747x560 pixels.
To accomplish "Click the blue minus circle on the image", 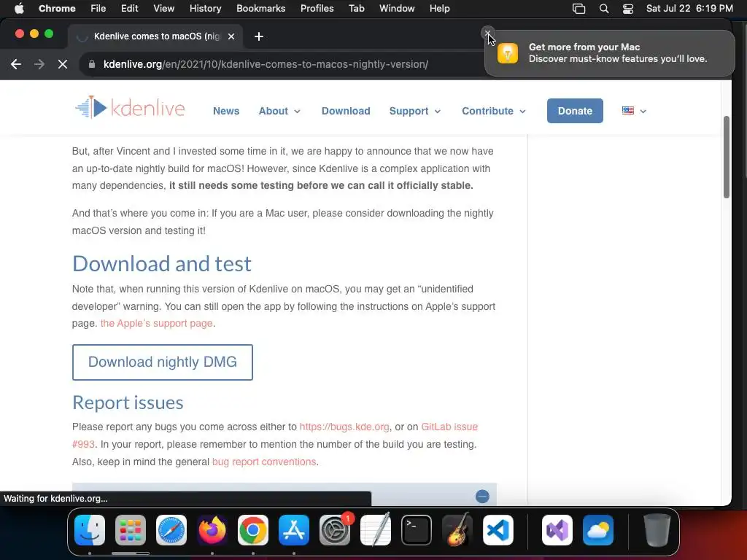I will (482, 496).
